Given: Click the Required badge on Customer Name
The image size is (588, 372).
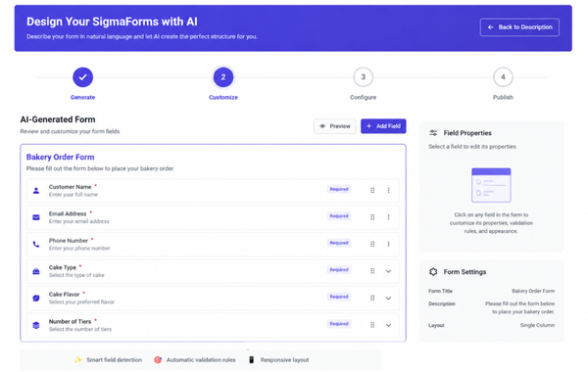Looking at the screenshot, I should tap(339, 189).
